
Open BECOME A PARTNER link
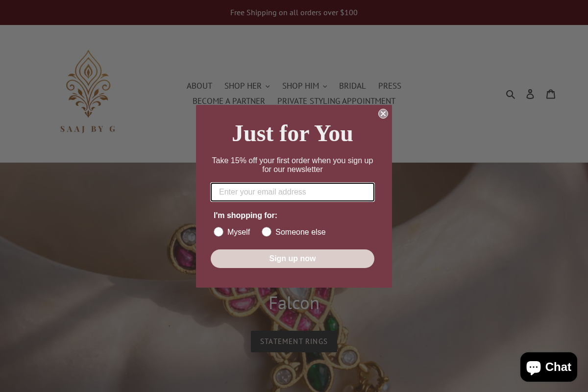coord(229,101)
